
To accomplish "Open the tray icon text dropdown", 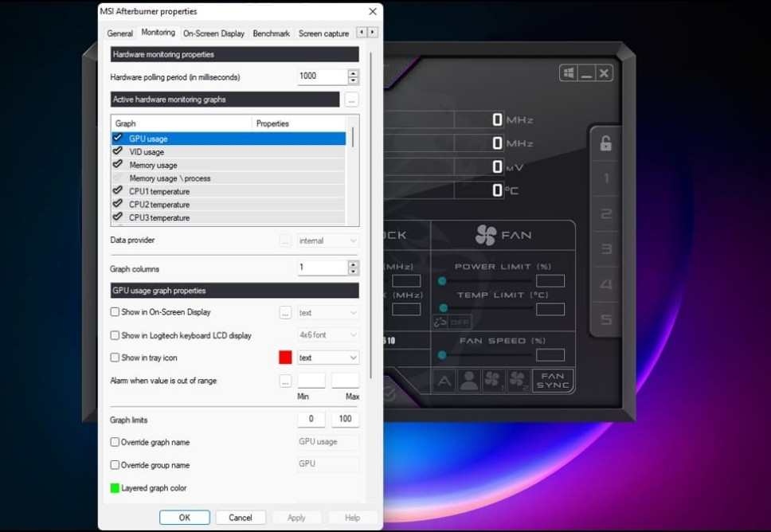I will coord(328,358).
